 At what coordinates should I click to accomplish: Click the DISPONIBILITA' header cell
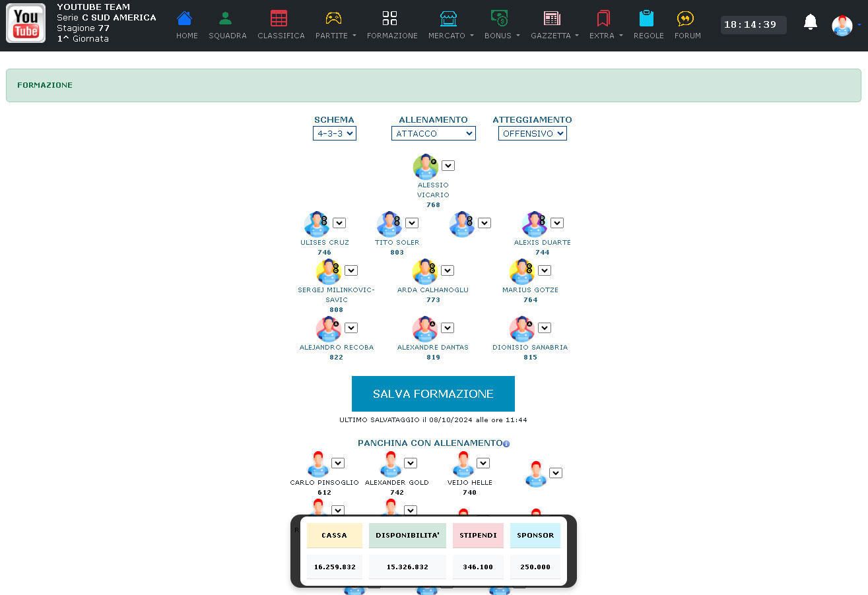[x=407, y=536]
